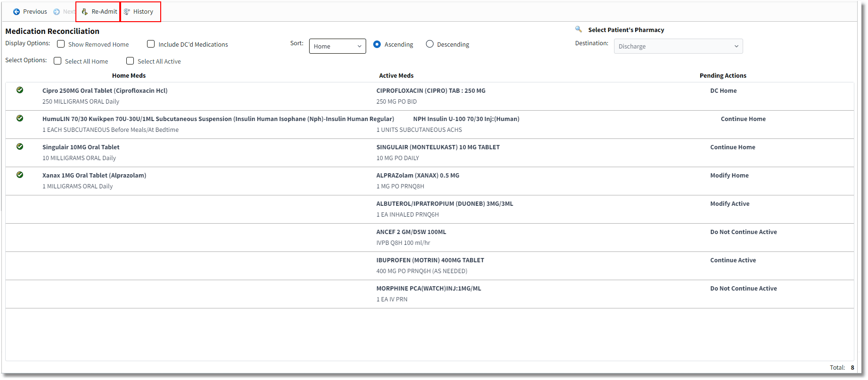This screenshot has height=380, width=868.
Task: Select ALBUTEROL/IPRATROPIUM (DUONEB) active med
Action: click(x=445, y=204)
